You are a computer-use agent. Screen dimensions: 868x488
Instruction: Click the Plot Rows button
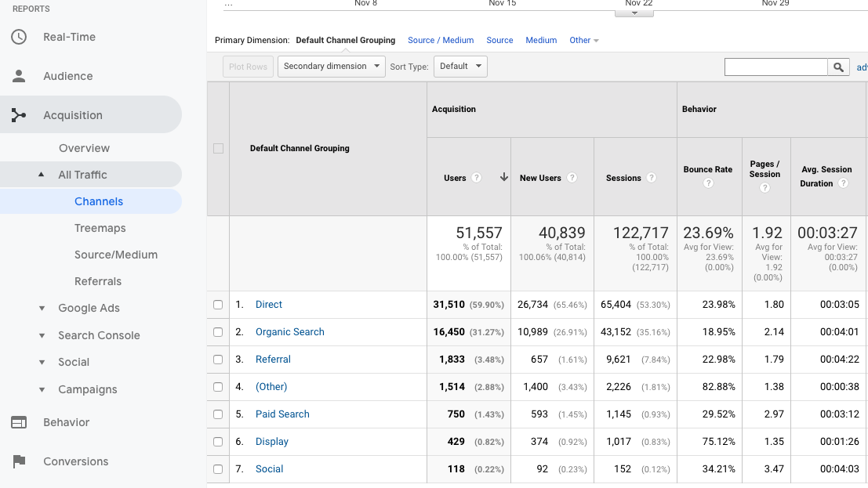pyautogui.click(x=248, y=67)
